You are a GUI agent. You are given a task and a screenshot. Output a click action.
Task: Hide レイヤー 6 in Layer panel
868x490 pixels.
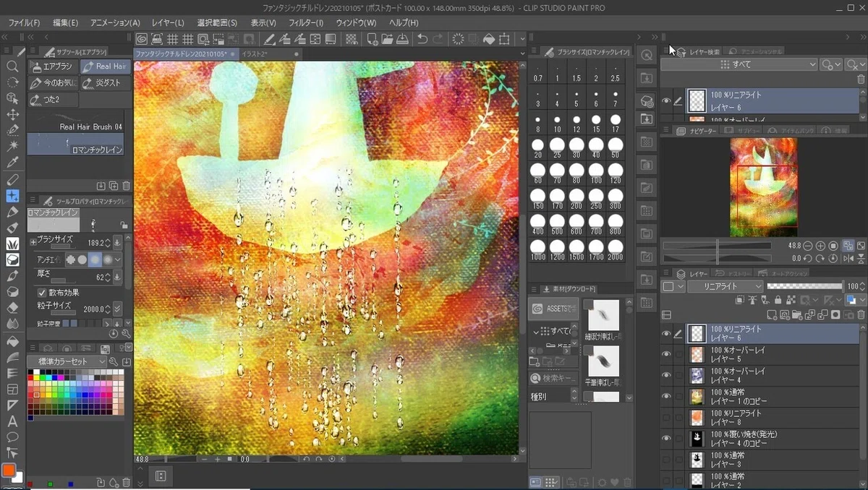(x=666, y=333)
